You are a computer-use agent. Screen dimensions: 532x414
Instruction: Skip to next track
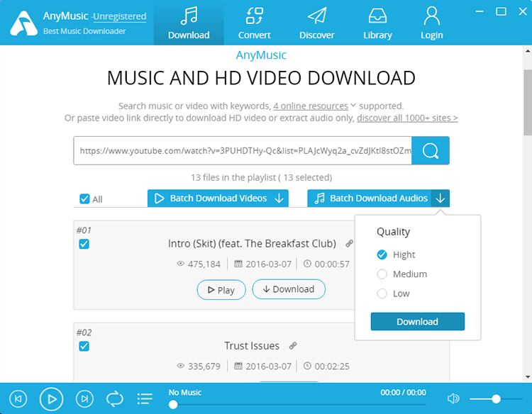point(84,398)
